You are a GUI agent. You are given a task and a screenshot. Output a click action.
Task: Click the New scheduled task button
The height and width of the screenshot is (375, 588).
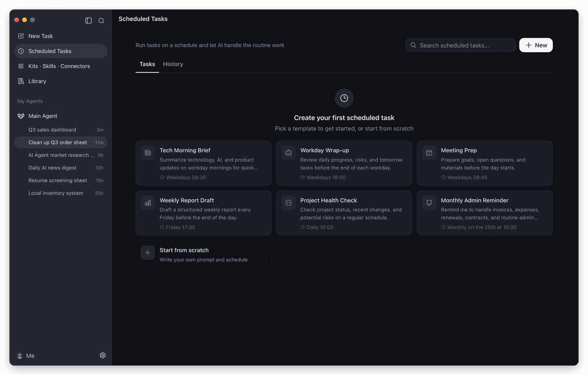click(536, 45)
